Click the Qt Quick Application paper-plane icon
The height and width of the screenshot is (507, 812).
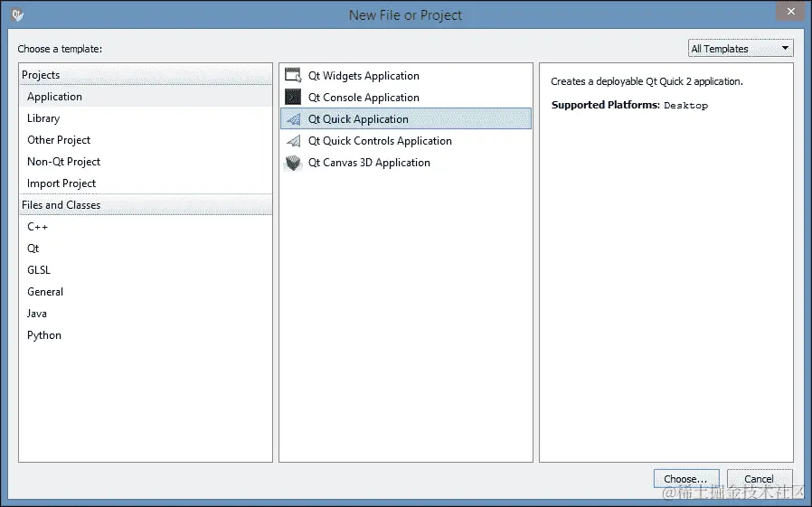coord(294,119)
